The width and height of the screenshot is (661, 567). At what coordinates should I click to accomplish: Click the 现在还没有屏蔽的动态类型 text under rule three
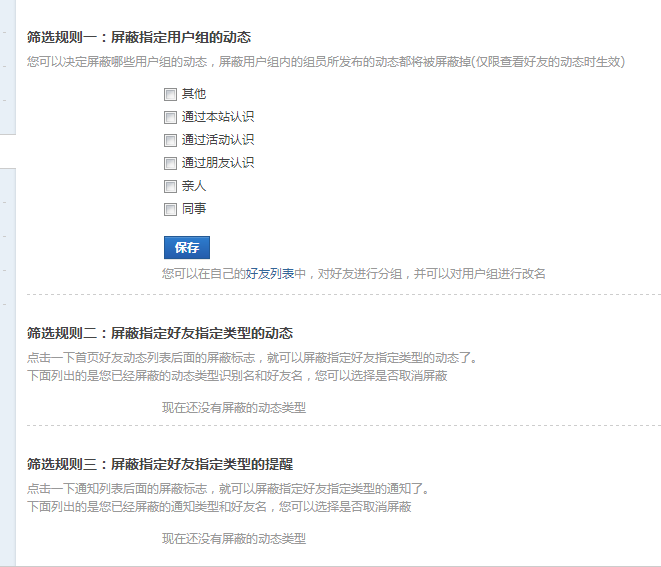[x=234, y=539]
